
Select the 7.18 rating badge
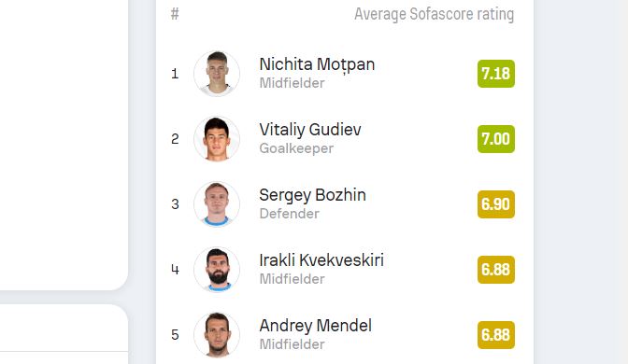pos(496,74)
